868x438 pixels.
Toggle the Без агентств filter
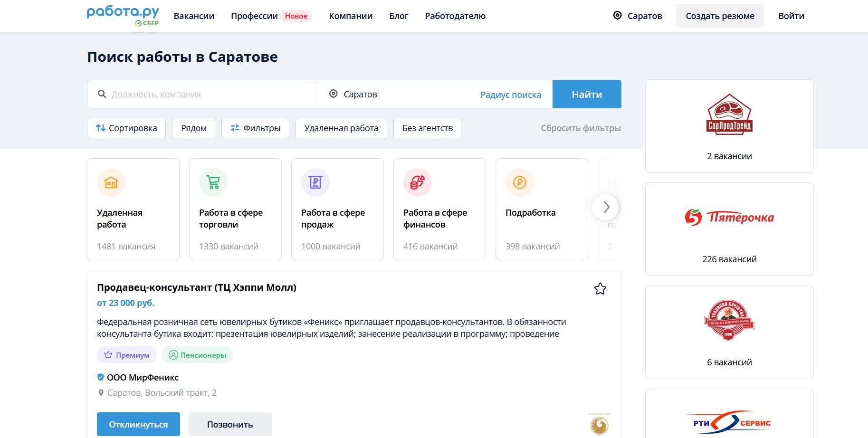[427, 128]
